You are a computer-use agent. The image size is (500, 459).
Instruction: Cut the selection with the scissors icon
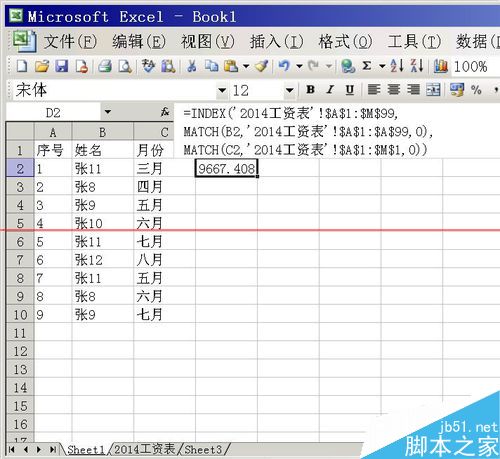point(192,66)
